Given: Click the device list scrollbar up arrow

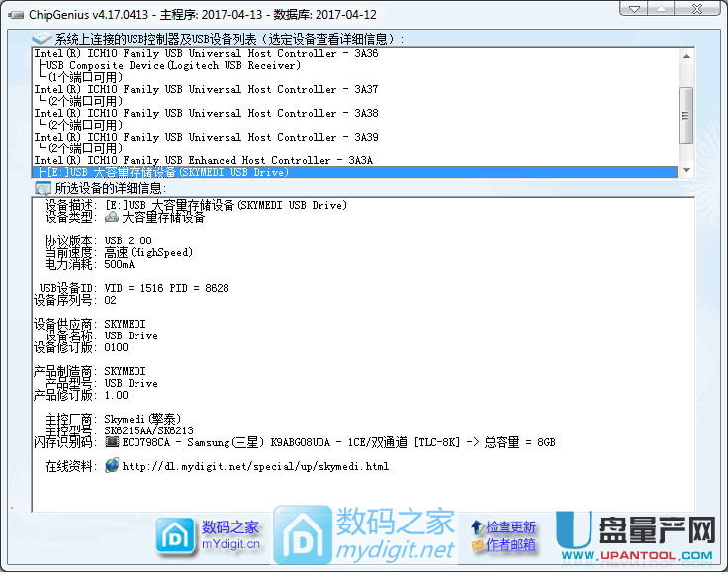Looking at the screenshot, I should [685, 55].
